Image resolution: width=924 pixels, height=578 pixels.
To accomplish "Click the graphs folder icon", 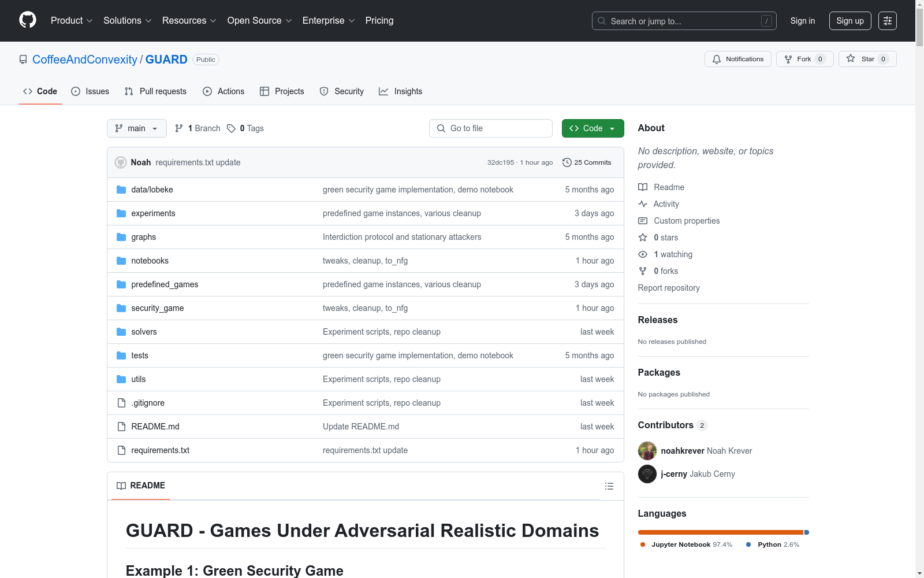I will (121, 237).
